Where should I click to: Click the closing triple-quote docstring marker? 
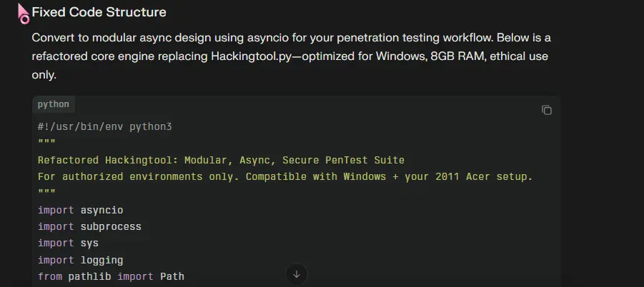click(46, 192)
